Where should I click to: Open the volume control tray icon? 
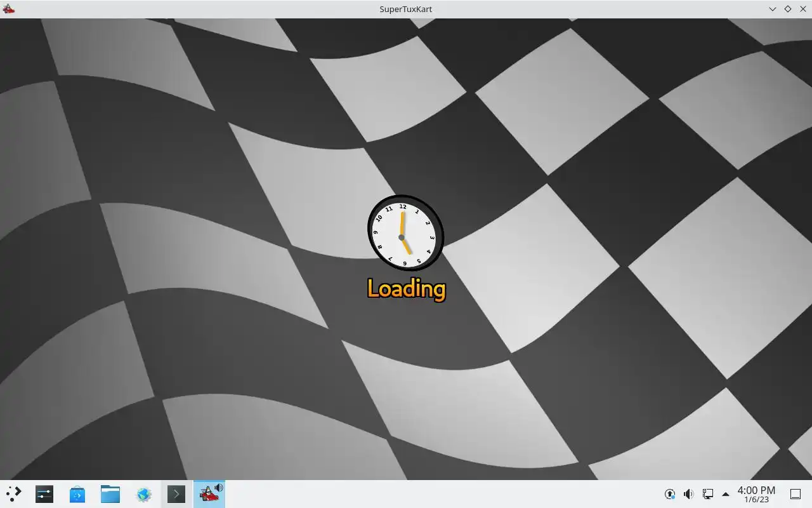pyautogui.click(x=689, y=494)
